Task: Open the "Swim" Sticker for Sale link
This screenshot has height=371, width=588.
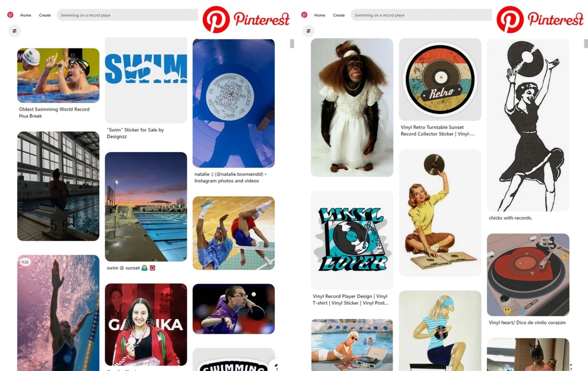Action: click(x=135, y=133)
